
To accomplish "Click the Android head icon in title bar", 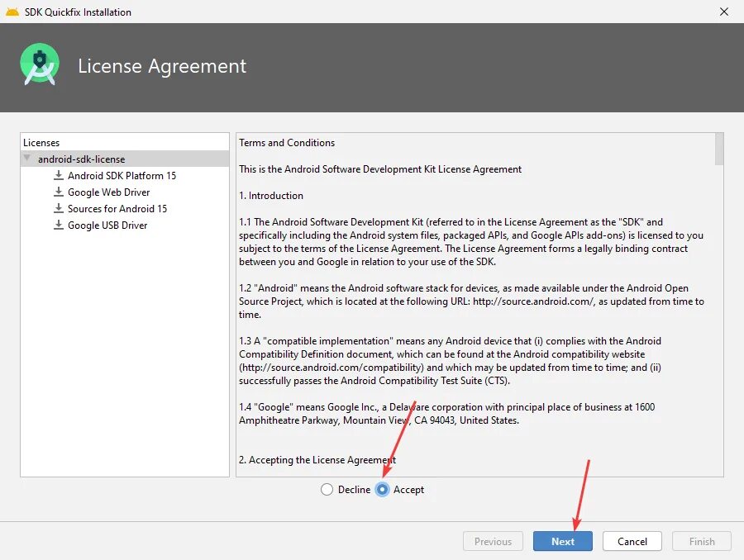I will pos(12,12).
